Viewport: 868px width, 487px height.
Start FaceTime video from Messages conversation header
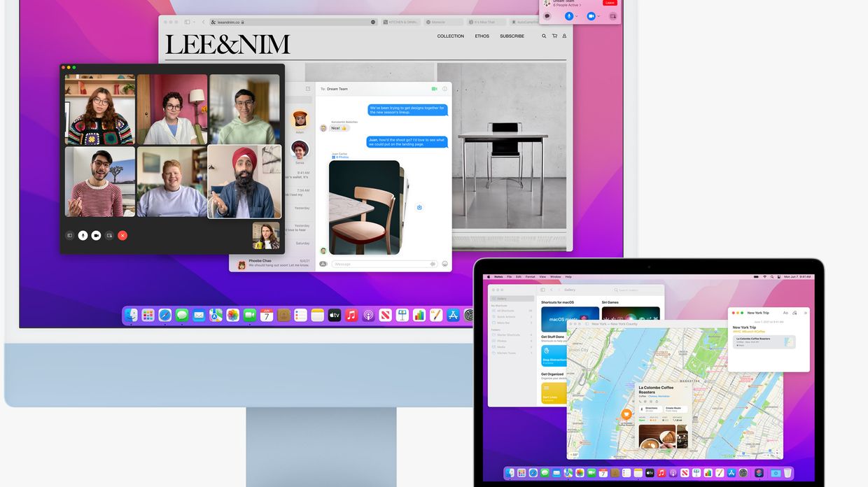[x=435, y=89]
